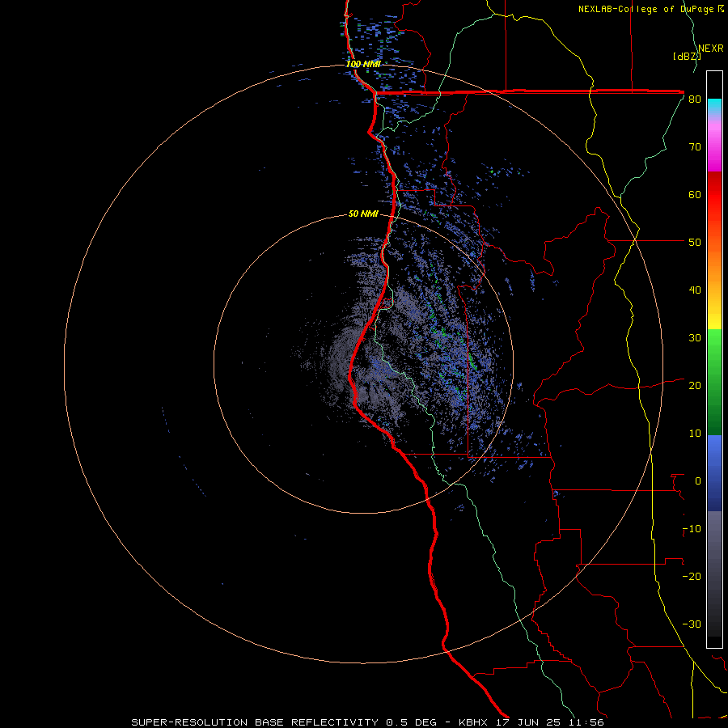Click the -10 value on the dBZ scale
Image resolution: width=728 pixels, height=728 pixels.
tap(692, 529)
